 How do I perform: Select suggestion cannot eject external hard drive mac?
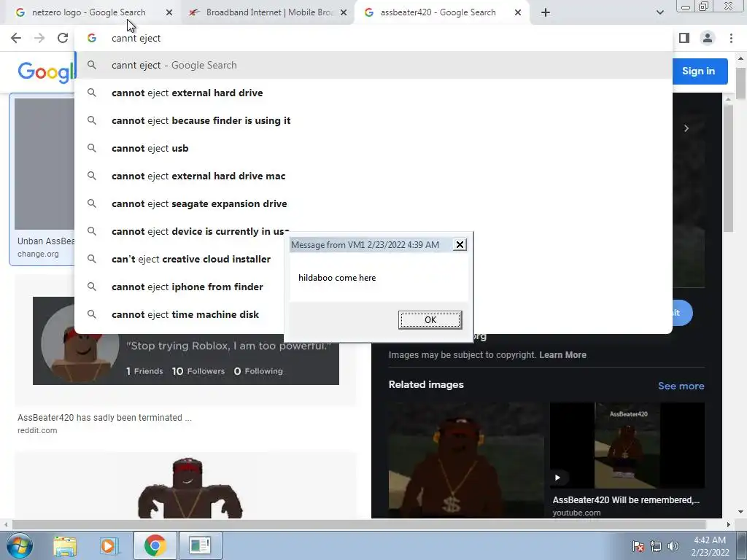[373, 176]
